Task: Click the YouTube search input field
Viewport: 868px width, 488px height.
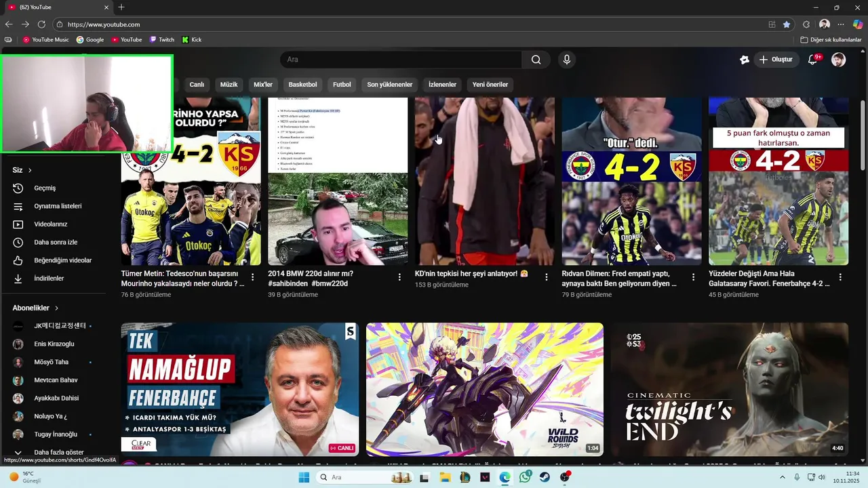Action: [401, 60]
